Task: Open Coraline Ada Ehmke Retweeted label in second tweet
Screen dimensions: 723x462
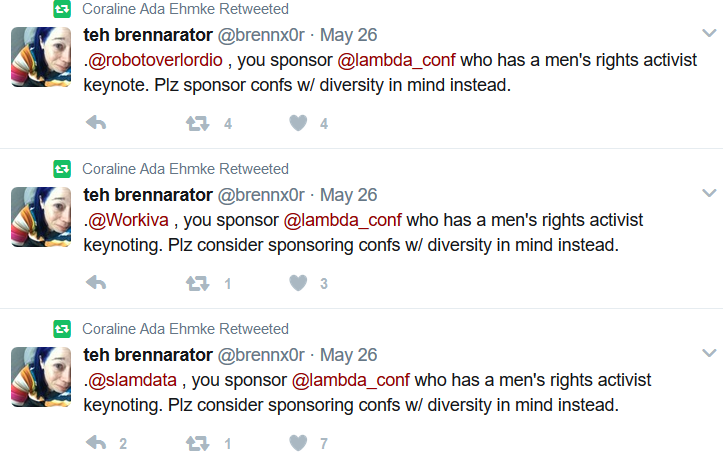Action: [185, 169]
